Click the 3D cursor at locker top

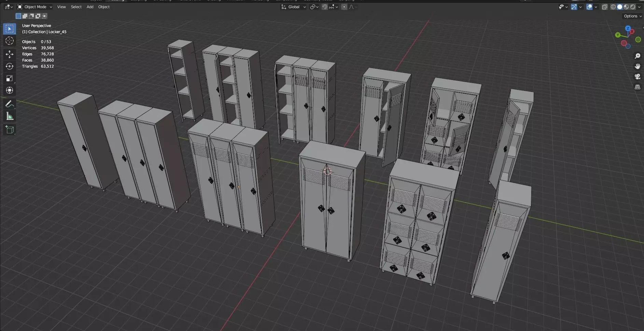pyautogui.click(x=327, y=171)
